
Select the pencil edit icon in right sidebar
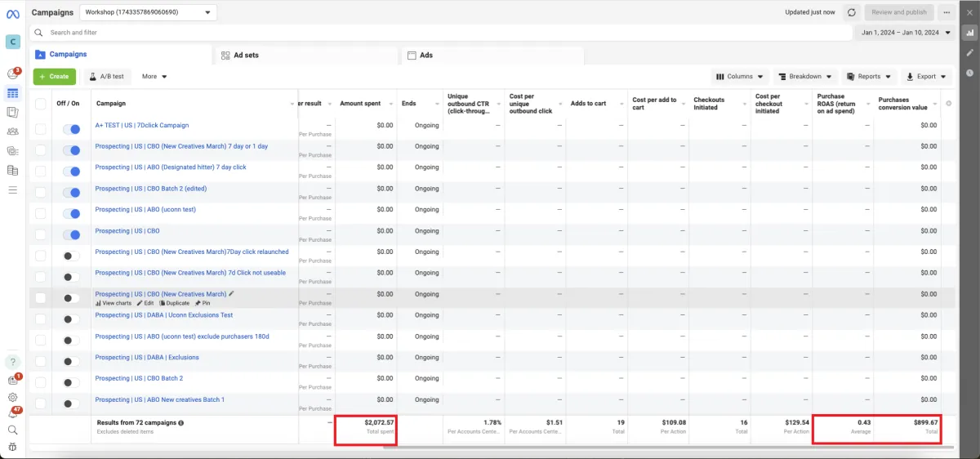pos(970,53)
